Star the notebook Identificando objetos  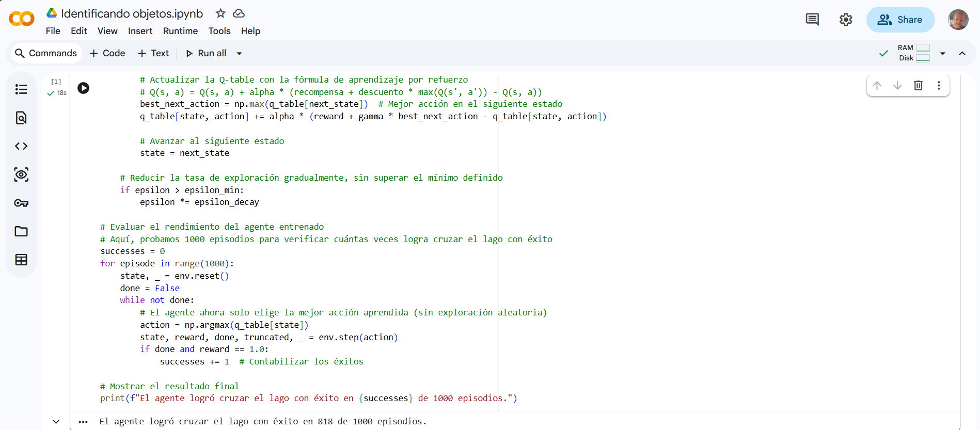click(x=220, y=13)
